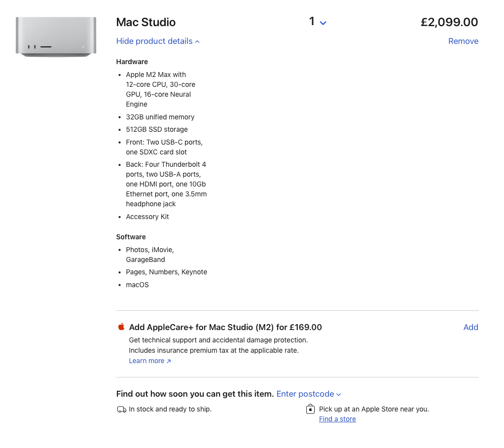This screenshot has height=448, width=504.
Task: Click the up chevron beside Hide product details
Action: tap(197, 42)
